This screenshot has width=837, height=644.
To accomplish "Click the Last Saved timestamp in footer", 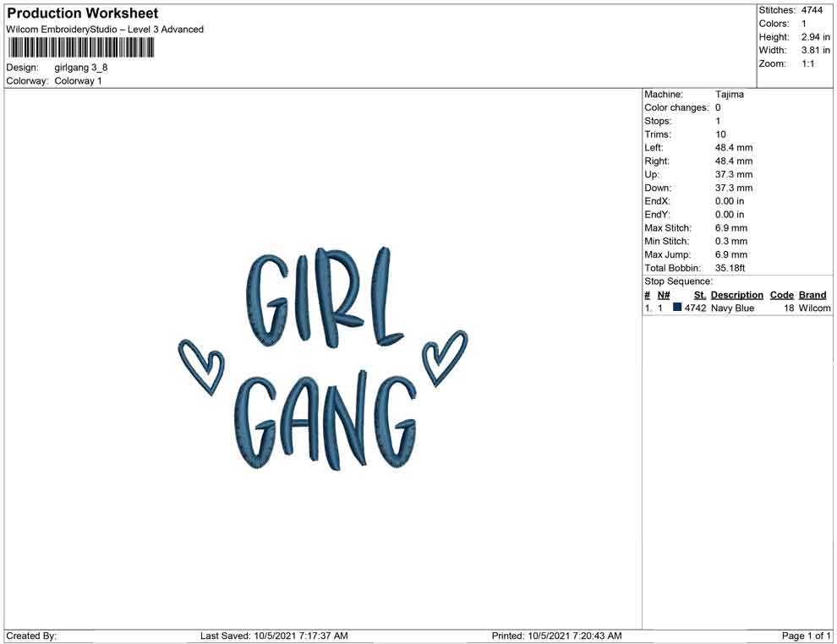I will click(274, 636).
